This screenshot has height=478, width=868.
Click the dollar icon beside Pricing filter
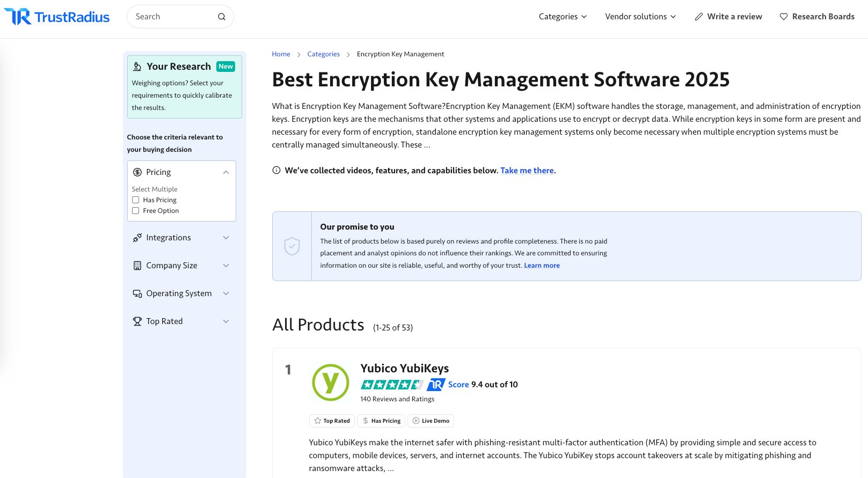click(x=137, y=172)
